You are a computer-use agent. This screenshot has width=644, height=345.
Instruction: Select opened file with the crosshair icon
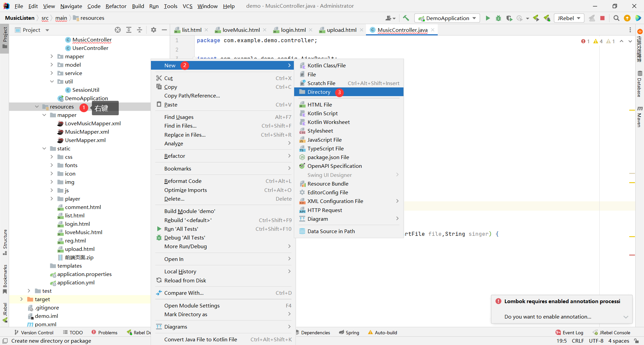tap(118, 30)
